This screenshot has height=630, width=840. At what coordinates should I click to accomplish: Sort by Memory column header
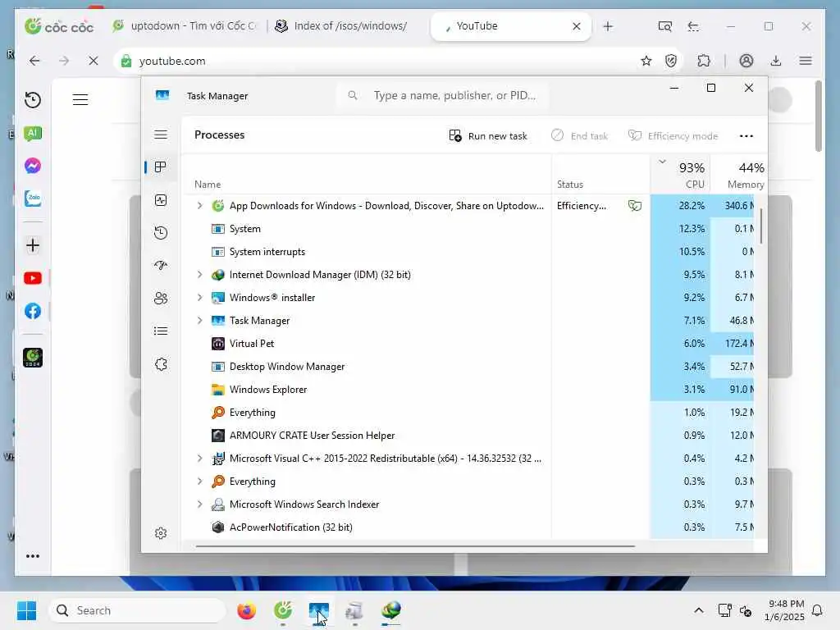point(739,175)
